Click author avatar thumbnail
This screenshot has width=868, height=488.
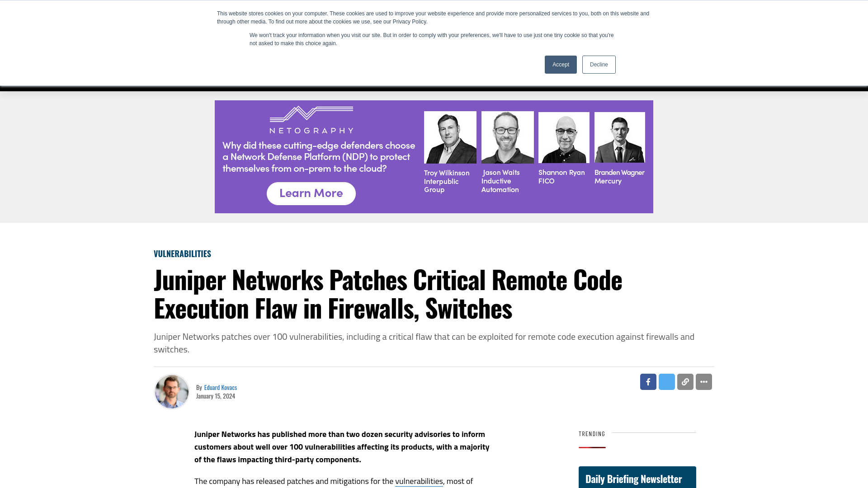pyautogui.click(x=172, y=391)
